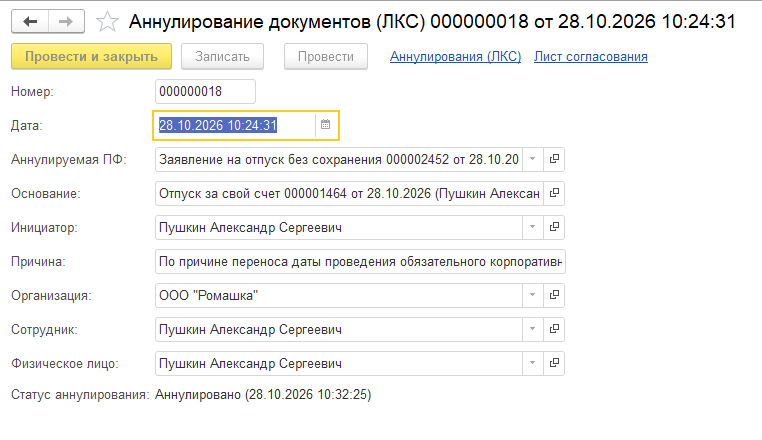Image resolution: width=762 pixels, height=440 pixels.
Task: Click the Инициатор field with Пушкин
Action: [339, 228]
